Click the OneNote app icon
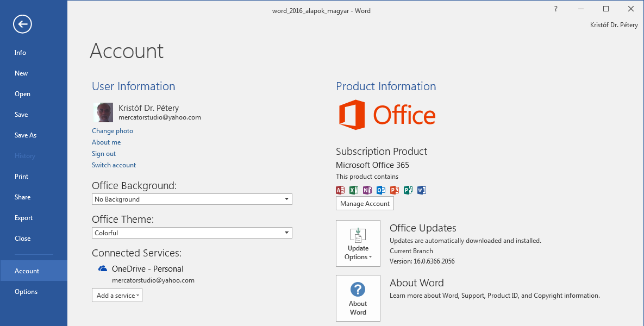 point(367,190)
